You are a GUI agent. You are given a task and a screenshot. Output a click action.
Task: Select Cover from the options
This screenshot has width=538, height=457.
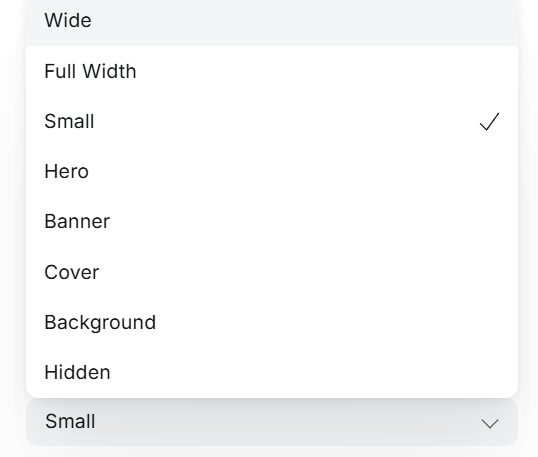(272, 272)
